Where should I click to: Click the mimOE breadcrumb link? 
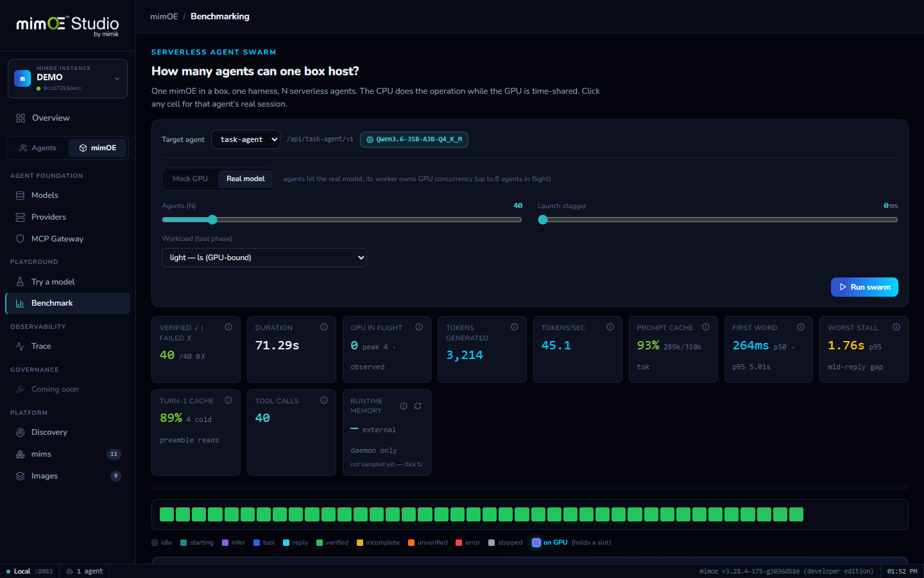coord(164,17)
